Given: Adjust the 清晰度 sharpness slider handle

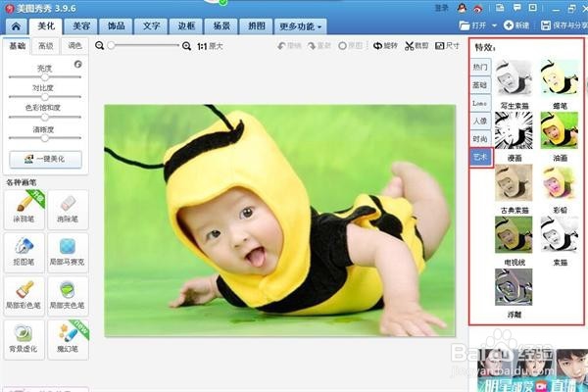Looking at the screenshot, I should (45, 138).
